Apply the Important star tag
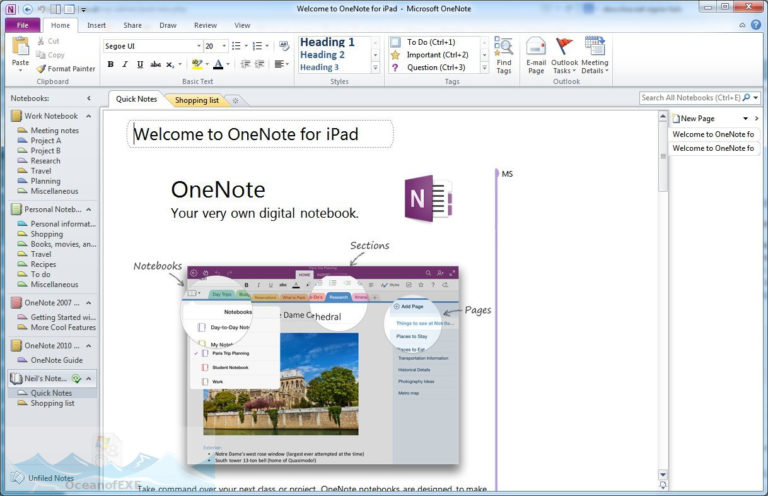Image resolution: width=768 pixels, height=496 pixels. (x=395, y=55)
